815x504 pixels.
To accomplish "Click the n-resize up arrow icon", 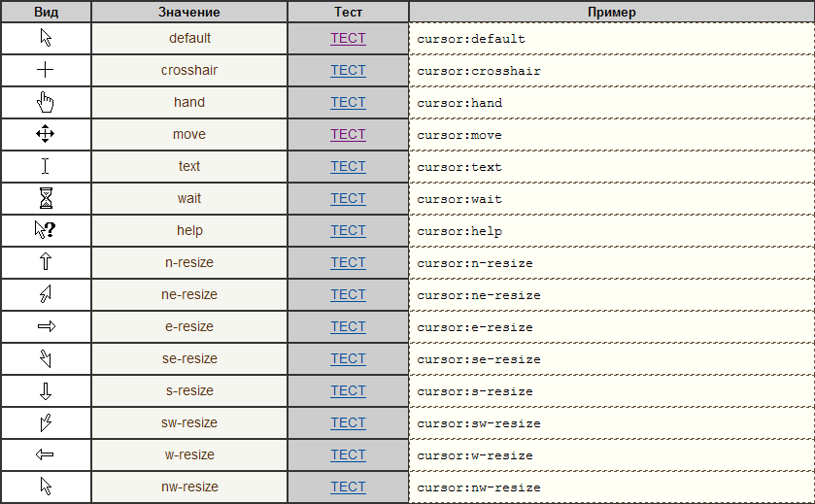I will 46,262.
